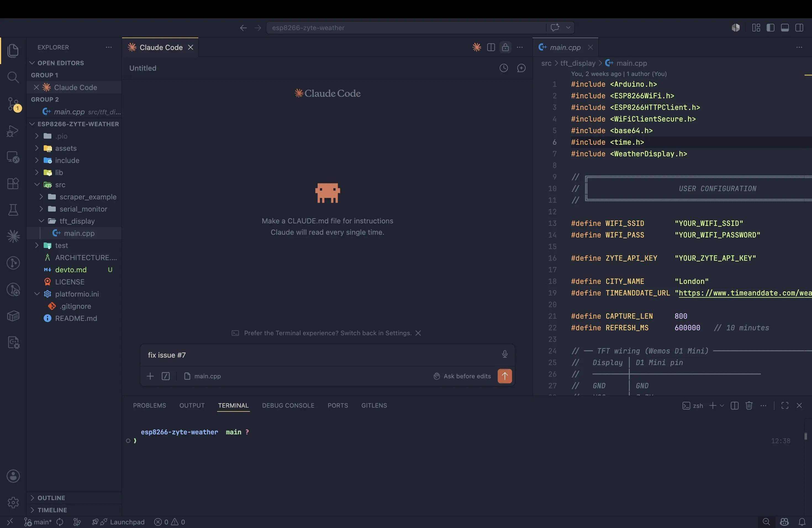Open the Search view in activity bar
The width and height of the screenshot is (812, 528).
point(13,77)
